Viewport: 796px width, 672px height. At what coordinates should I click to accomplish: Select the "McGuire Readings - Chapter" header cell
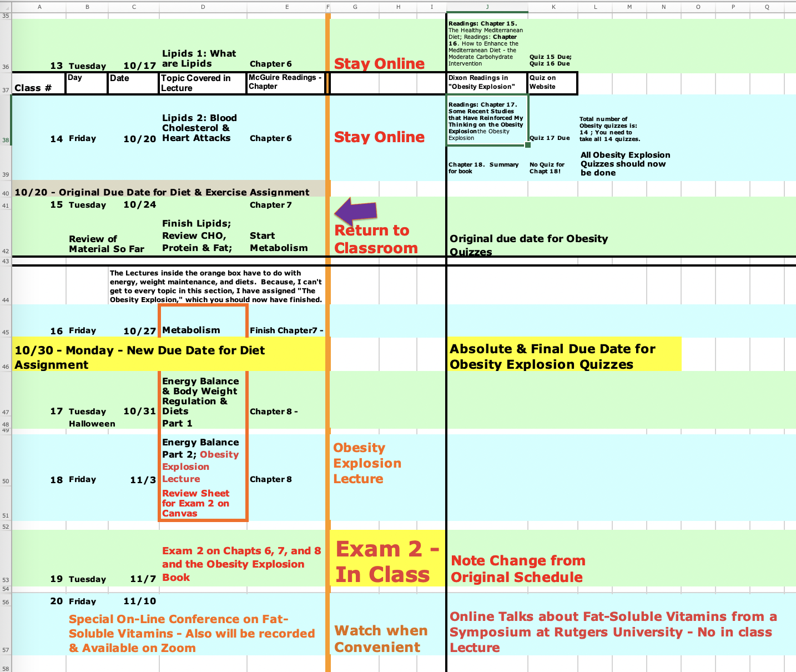285,83
